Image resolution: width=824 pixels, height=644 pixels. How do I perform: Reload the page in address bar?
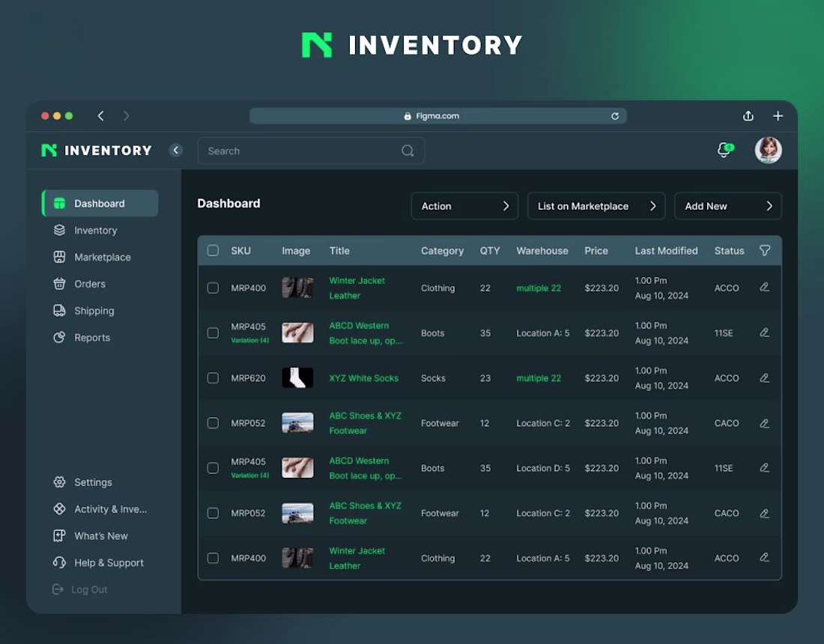tap(614, 116)
